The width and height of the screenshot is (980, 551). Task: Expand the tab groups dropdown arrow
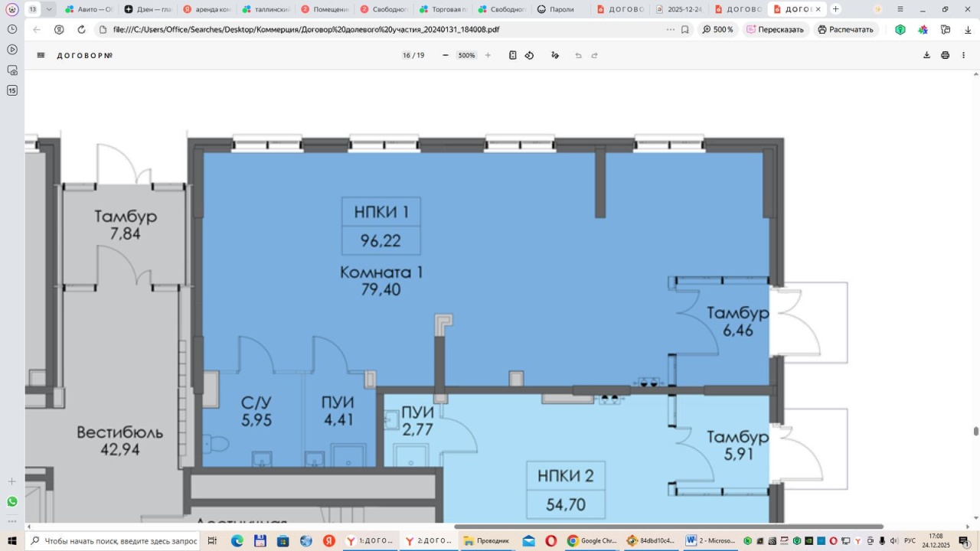tap(49, 9)
